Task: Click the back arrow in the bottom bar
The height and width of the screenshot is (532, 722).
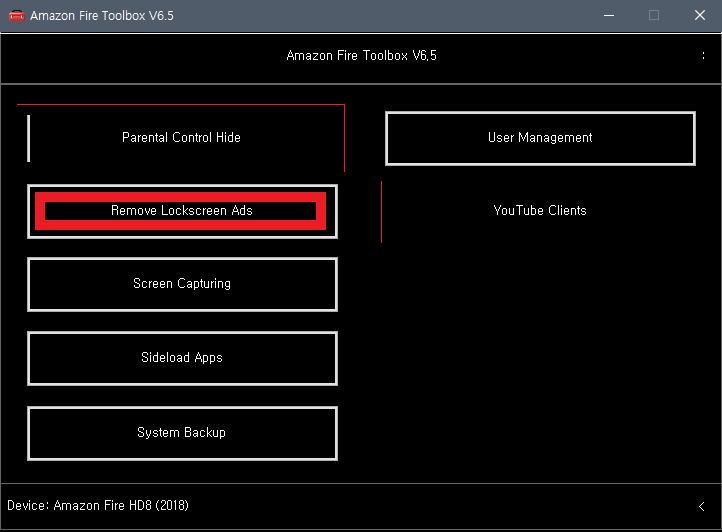Action: pos(701,506)
